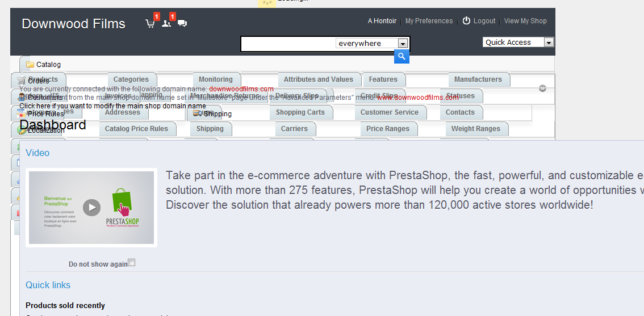This screenshot has width=644, height=316.
Task: Open the new customers notification icon
Action: (x=166, y=23)
